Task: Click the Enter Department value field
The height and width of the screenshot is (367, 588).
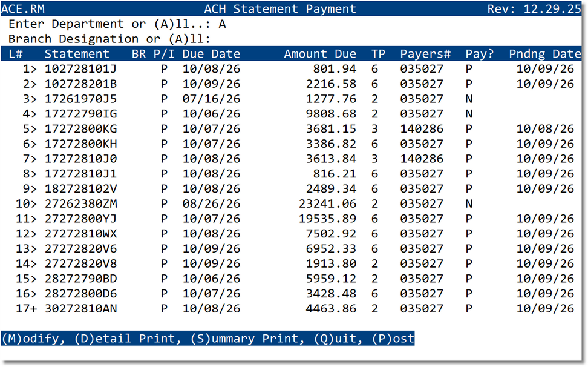Action: tap(222, 24)
